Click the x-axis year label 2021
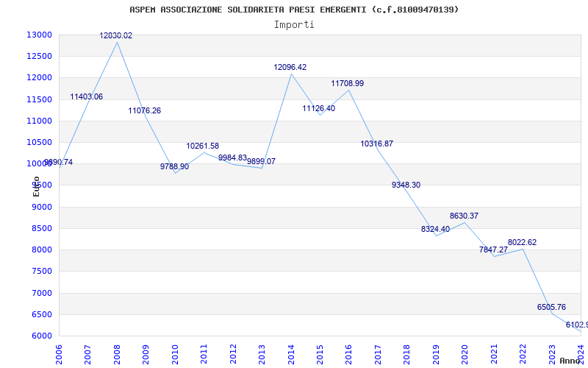 [494, 354]
